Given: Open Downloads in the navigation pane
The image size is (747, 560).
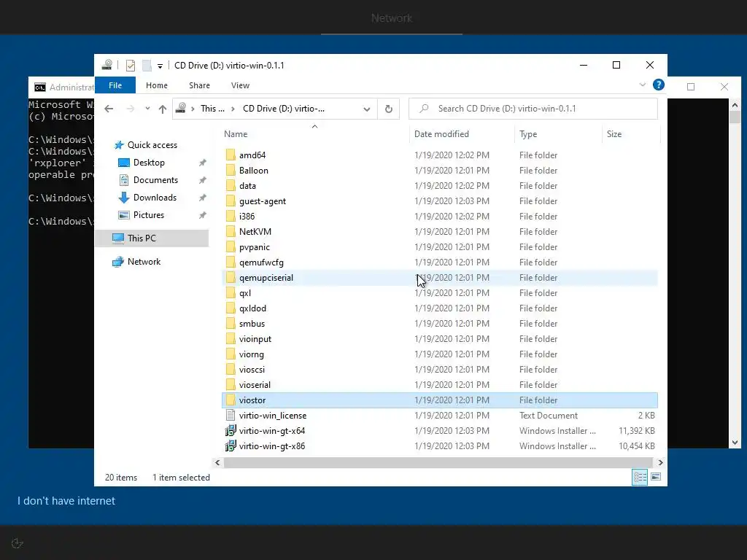Looking at the screenshot, I should point(155,198).
